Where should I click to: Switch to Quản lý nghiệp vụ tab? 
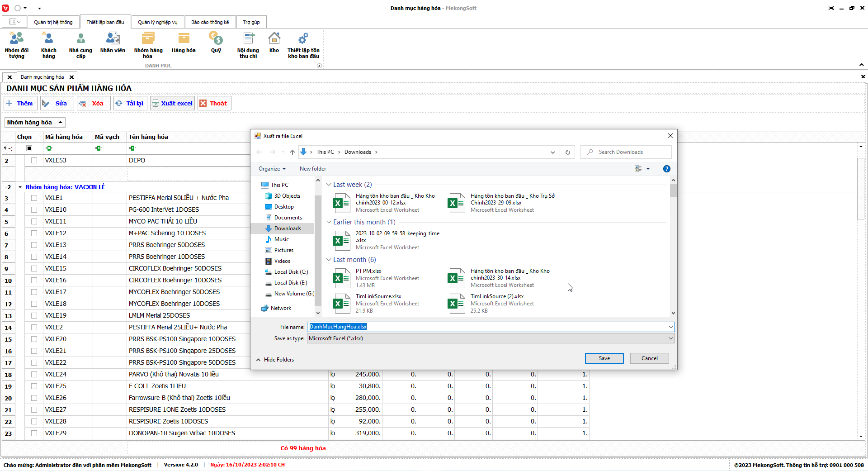pos(157,22)
